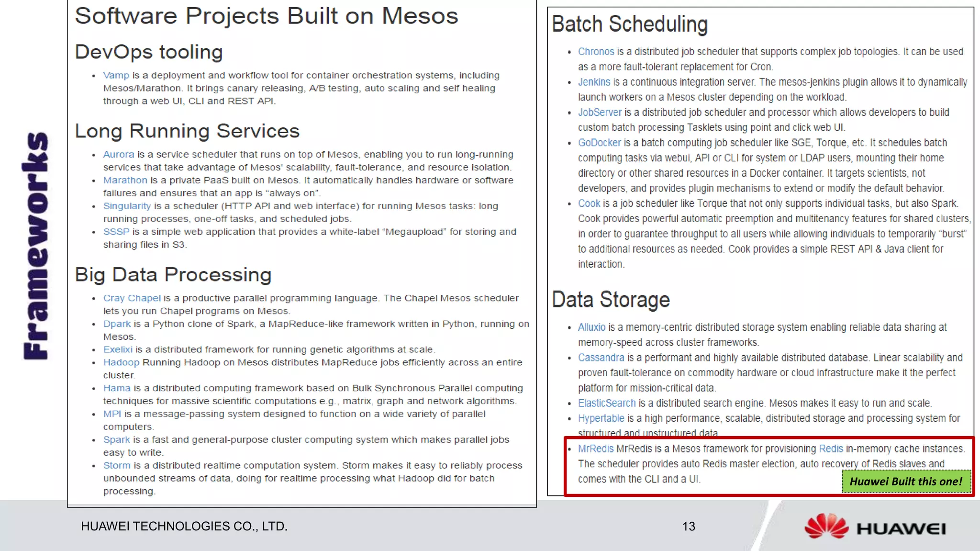Click the Storm hyperlink

coord(117,465)
